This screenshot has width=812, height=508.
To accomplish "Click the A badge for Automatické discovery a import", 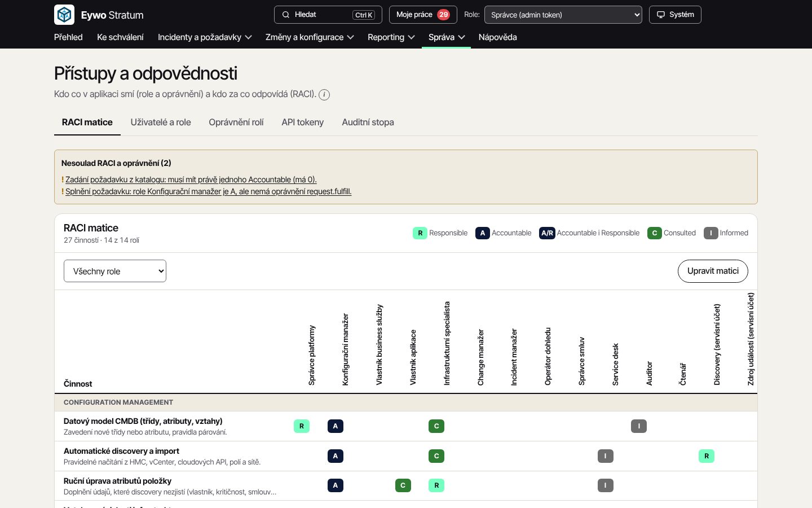I will tap(336, 456).
